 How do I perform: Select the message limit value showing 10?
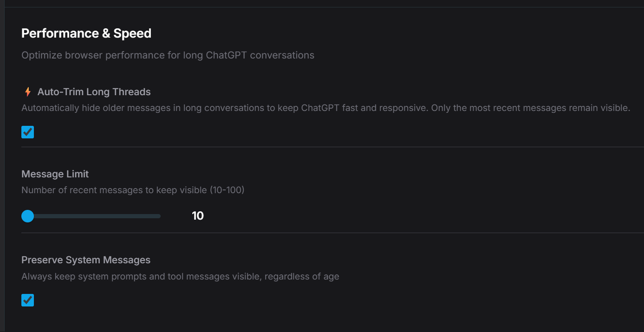[x=197, y=215]
